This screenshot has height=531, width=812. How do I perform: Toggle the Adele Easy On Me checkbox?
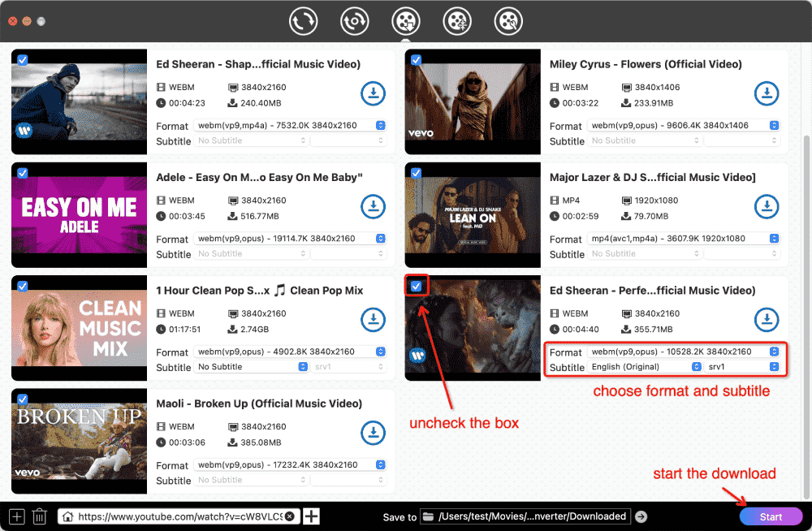pos(23,173)
